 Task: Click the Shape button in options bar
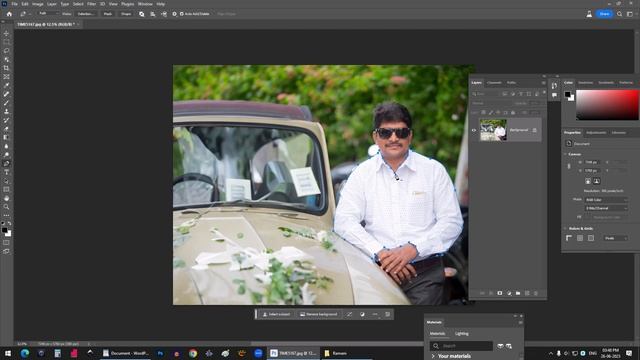(126, 14)
